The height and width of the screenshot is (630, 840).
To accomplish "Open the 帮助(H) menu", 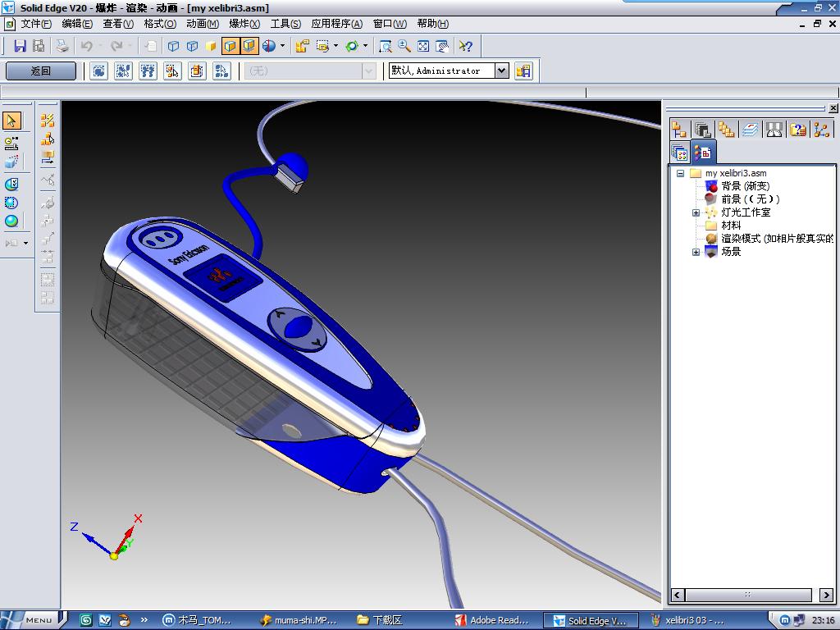I will point(433,24).
